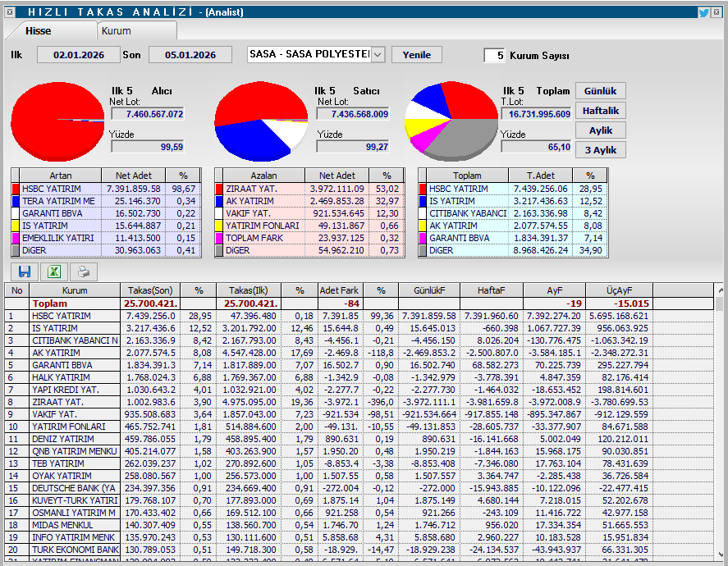Click blue swatch beside TERA YATIRIM ME

coord(16,201)
